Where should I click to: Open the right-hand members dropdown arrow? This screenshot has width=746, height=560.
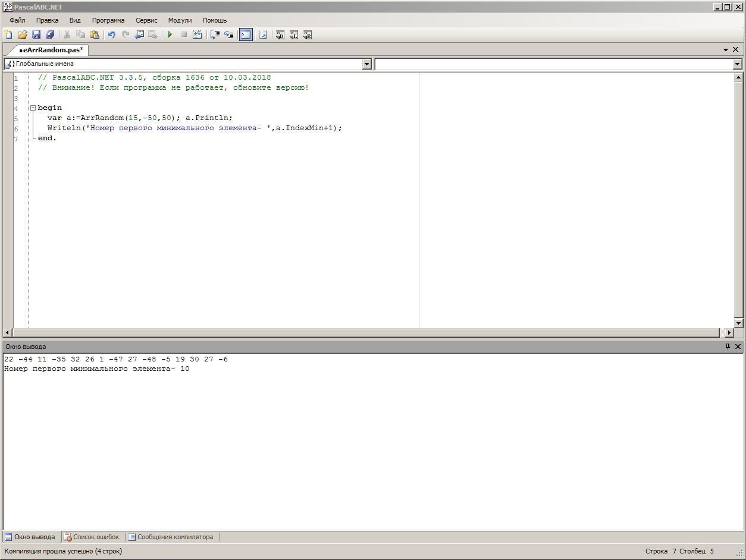(x=737, y=64)
